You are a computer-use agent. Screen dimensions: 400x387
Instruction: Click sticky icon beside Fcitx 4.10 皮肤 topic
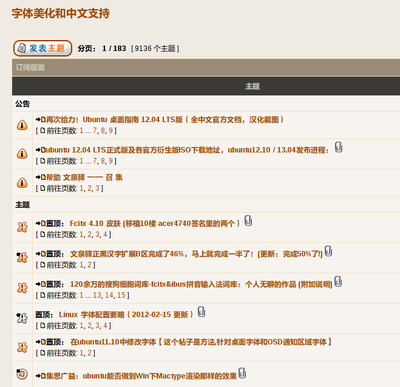tap(22, 228)
